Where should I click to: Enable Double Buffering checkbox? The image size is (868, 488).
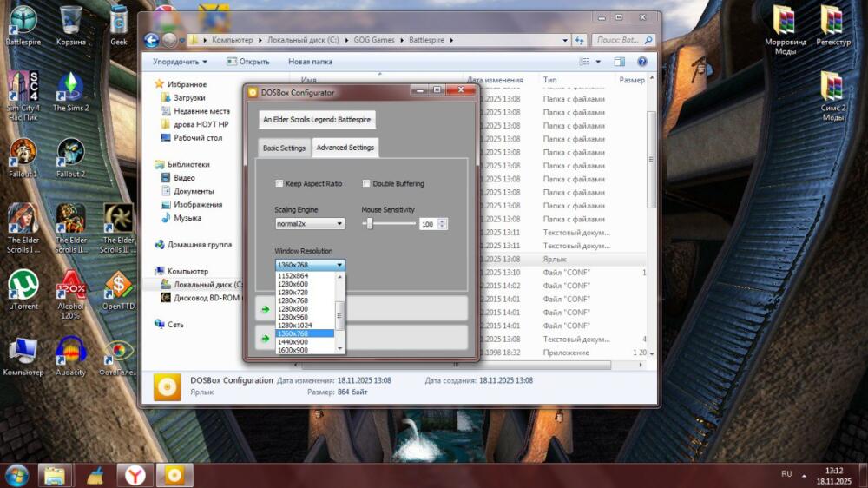[366, 183]
